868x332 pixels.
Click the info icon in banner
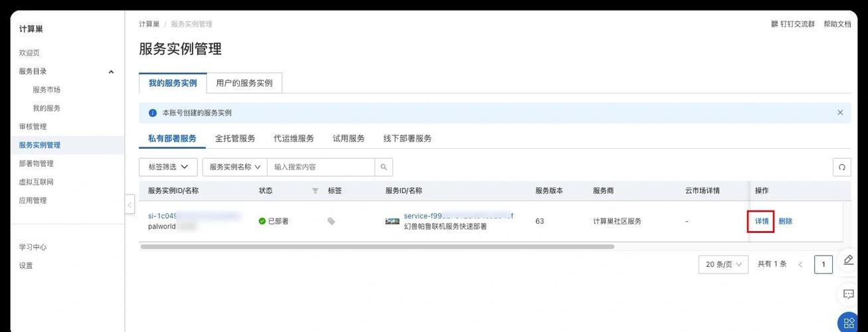tap(153, 113)
